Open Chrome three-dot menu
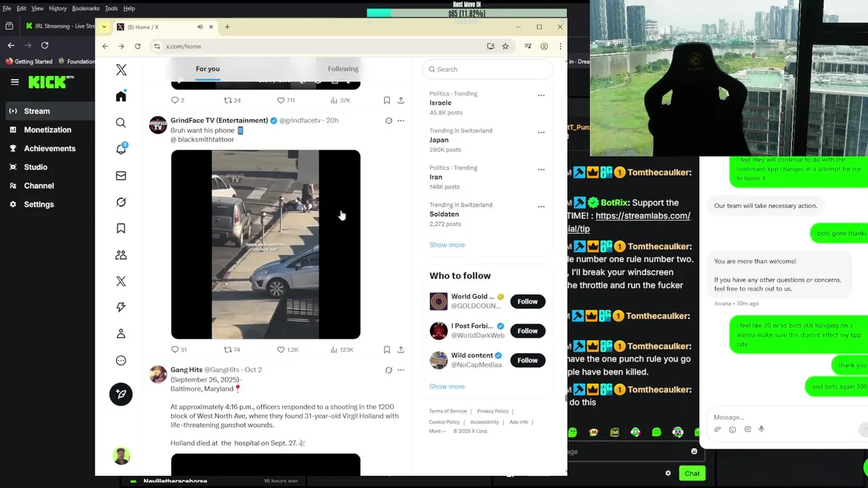The image size is (868, 488). [560, 46]
